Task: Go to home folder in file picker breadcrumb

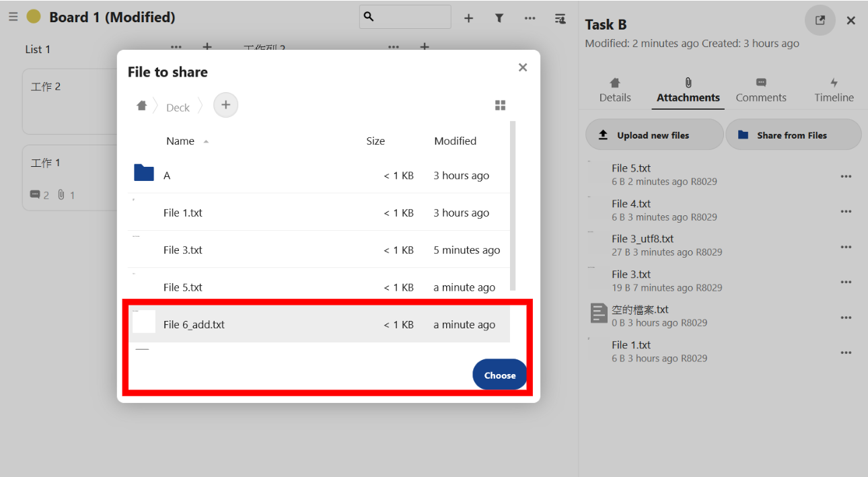Action: 141,106
